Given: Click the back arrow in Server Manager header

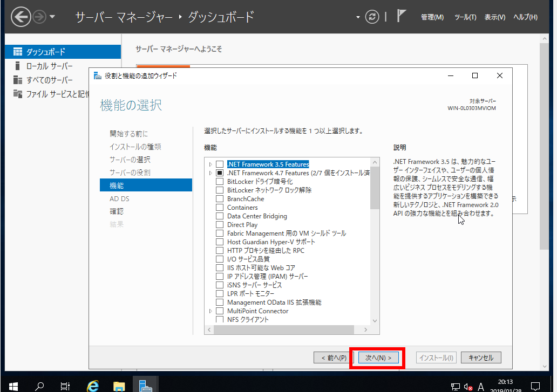Looking at the screenshot, I should click(x=21, y=17).
